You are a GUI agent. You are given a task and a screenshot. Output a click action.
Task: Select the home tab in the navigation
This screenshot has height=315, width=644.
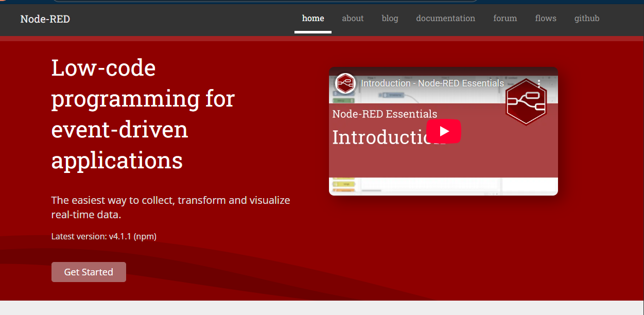click(x=312, y=18)
